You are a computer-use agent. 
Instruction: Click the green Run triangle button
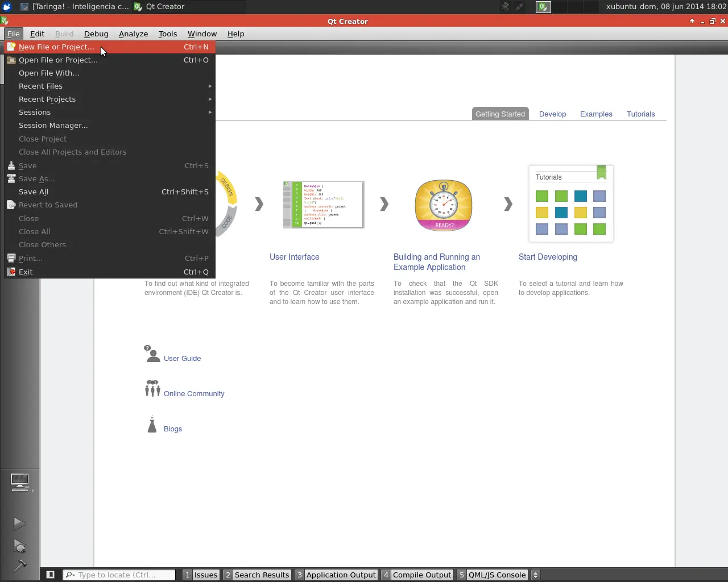pos(19,523)
